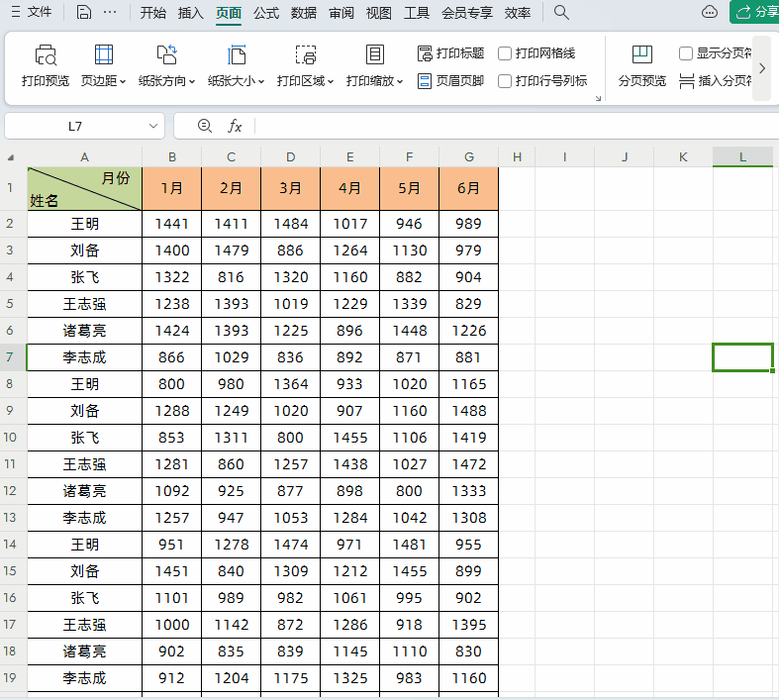Click 李志成 name in row 13

84,518
